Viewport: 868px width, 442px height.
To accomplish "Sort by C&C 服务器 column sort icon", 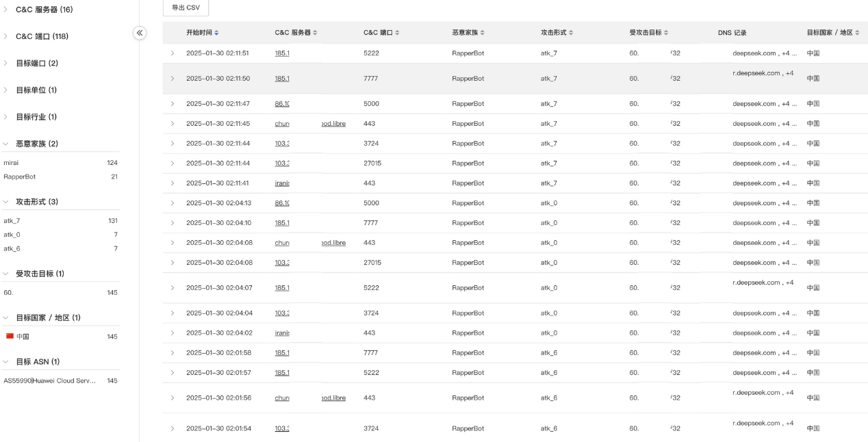I will click(x=315, y=33).
